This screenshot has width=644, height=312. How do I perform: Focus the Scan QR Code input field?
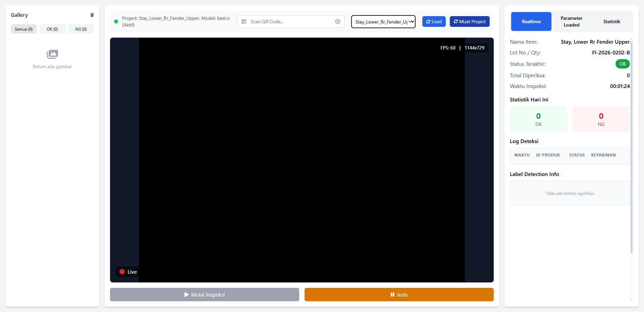click(x=291, y=21)
